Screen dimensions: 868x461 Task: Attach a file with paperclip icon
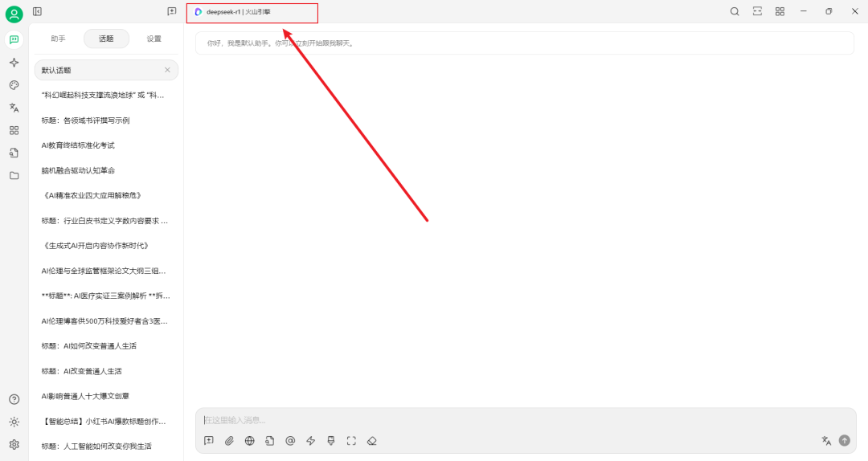(x=229, y=441)
